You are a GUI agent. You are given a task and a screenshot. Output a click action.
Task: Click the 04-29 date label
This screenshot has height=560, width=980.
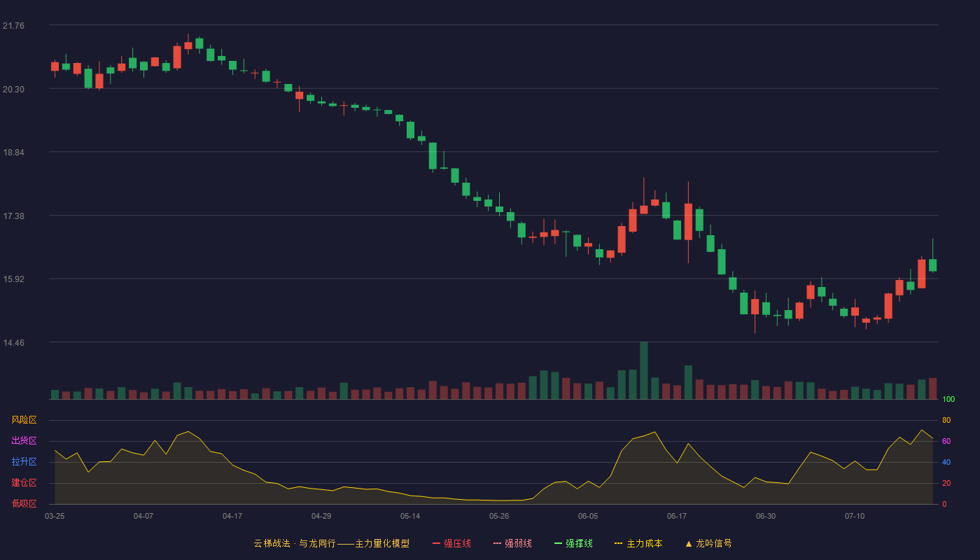click(321, 516)
